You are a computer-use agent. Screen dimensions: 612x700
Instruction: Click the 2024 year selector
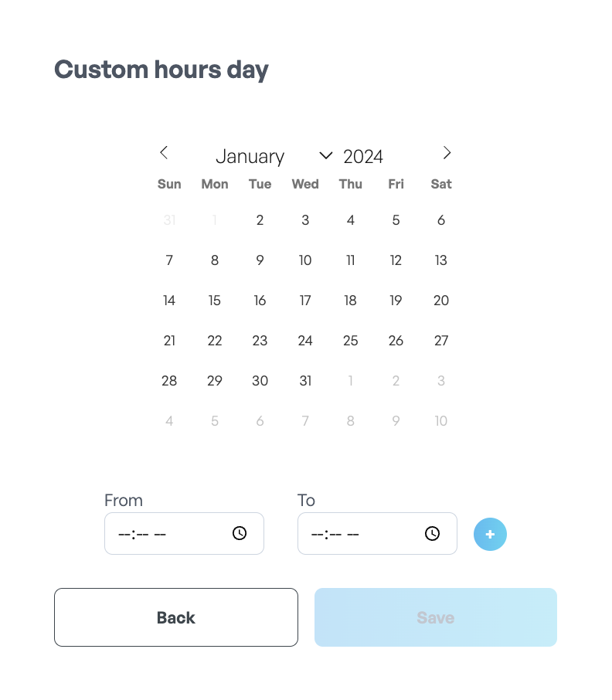point(363,157)
